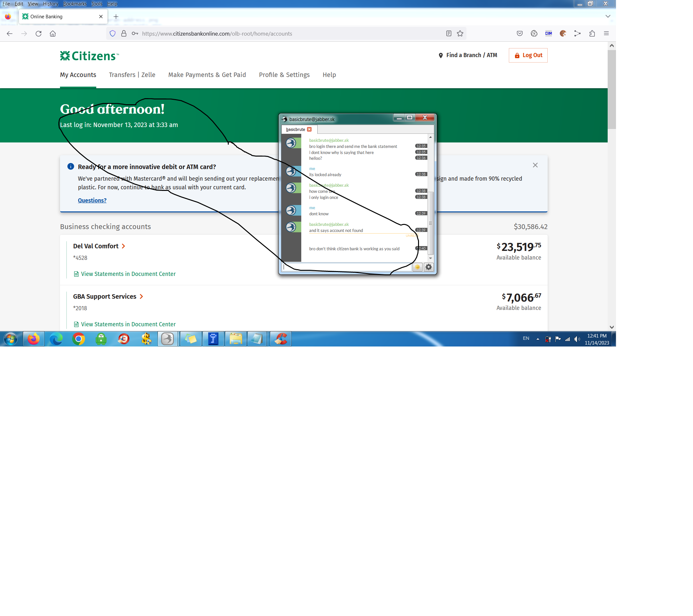Toggle reader view icon in address bar

coord(449,34)
